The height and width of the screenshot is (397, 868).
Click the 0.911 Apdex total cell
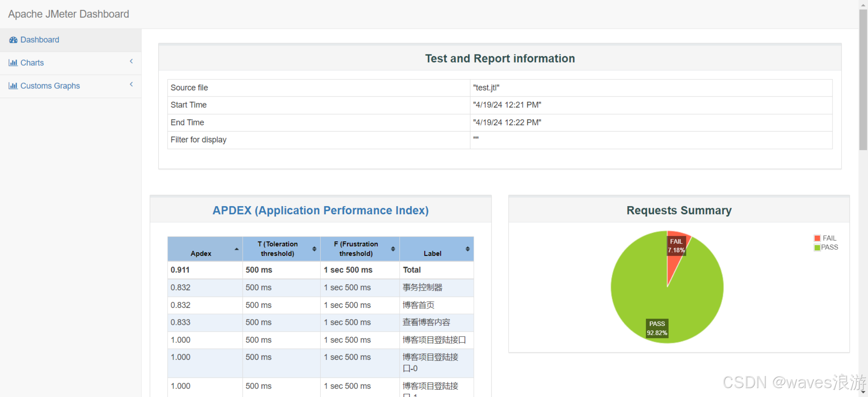(205, 270)
